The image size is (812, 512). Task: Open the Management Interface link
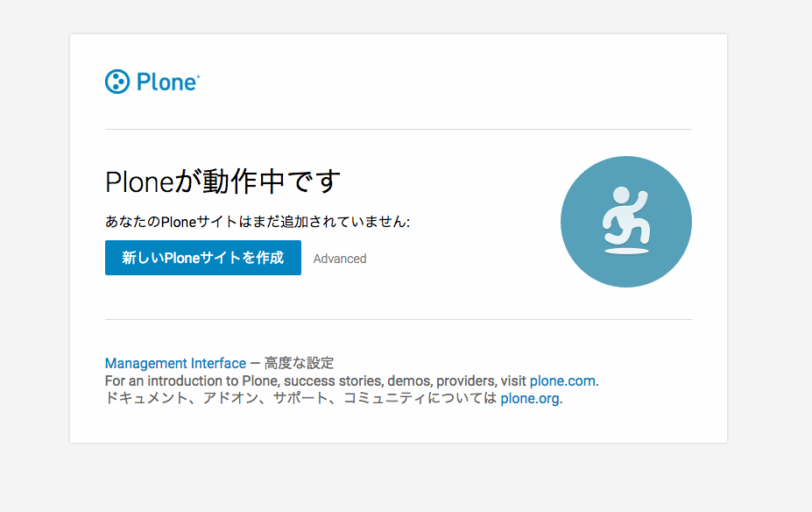tap(175, 363)
